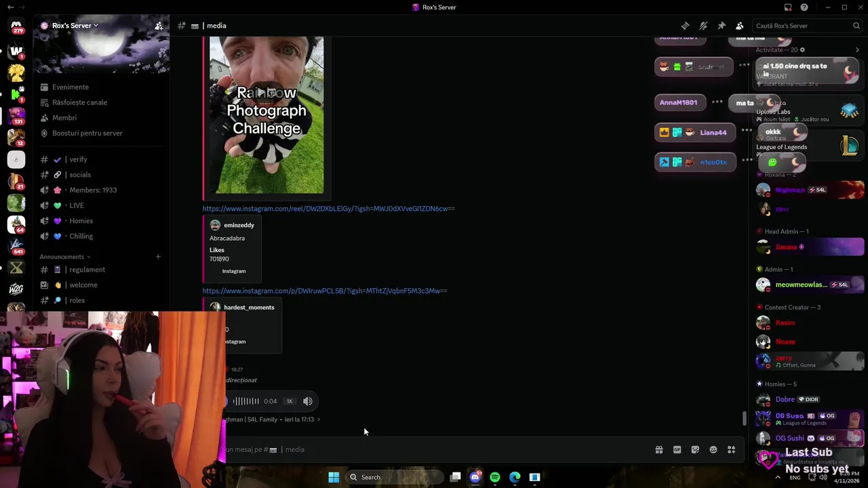Open Discord help question mark icon

[x=804, y=7]
